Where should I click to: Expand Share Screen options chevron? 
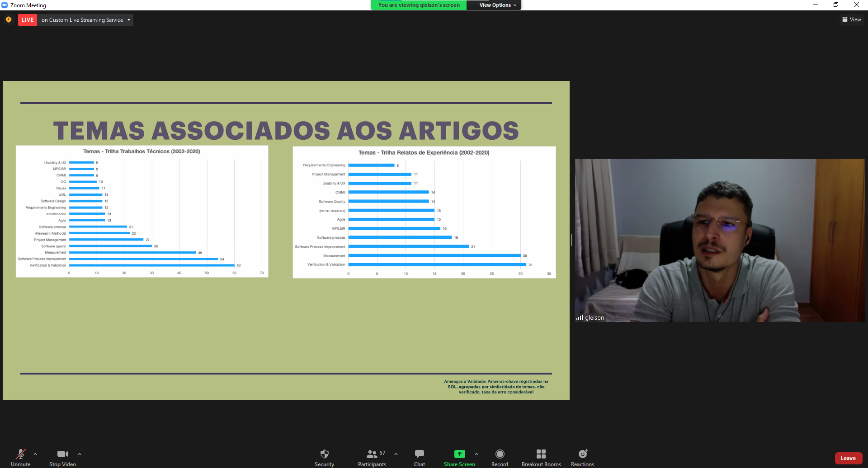[476, 454]
